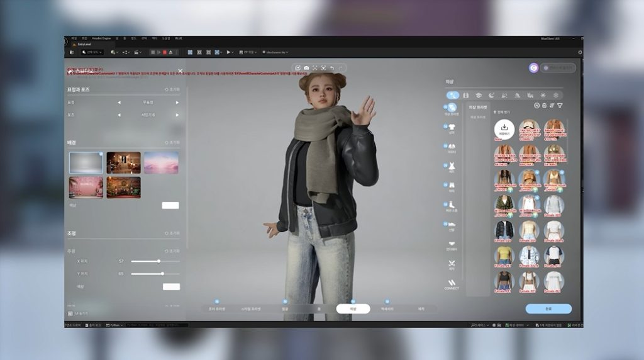This screenshot has width=644, height=360.
Task: Select the underwear category icon
Action: 452,244
